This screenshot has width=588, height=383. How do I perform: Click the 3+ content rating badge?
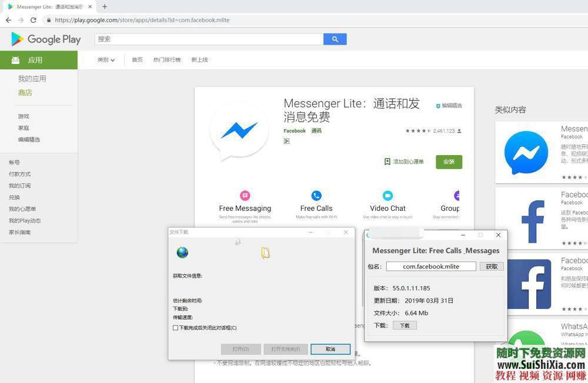pyautogui.click(x=286, y=141)
